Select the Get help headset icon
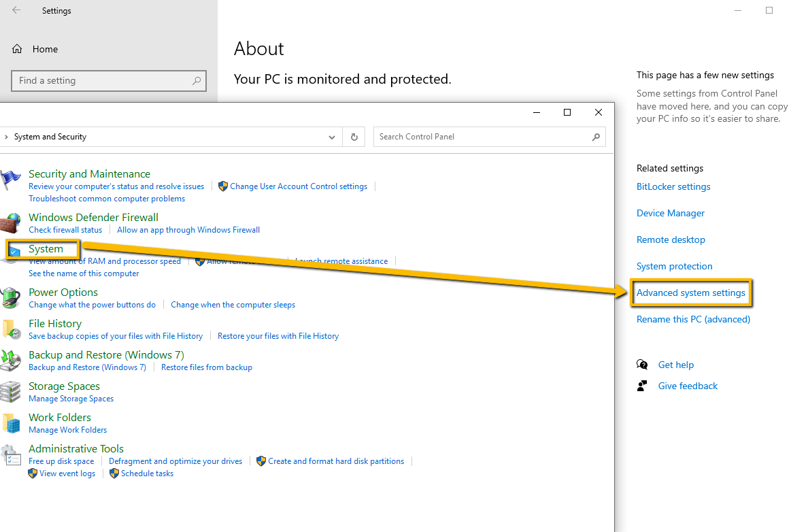Screen dimensions: 791x532 coord(642,365)
